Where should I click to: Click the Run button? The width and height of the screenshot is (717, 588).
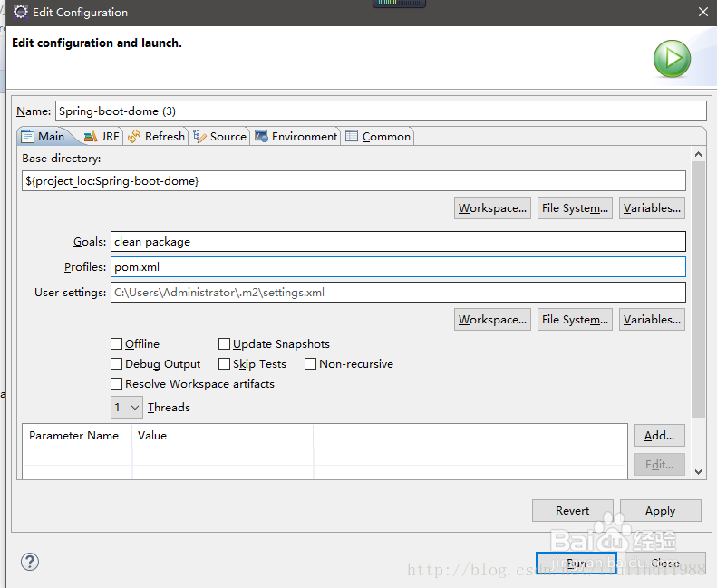pyautogui.click(x=577, y=564)
